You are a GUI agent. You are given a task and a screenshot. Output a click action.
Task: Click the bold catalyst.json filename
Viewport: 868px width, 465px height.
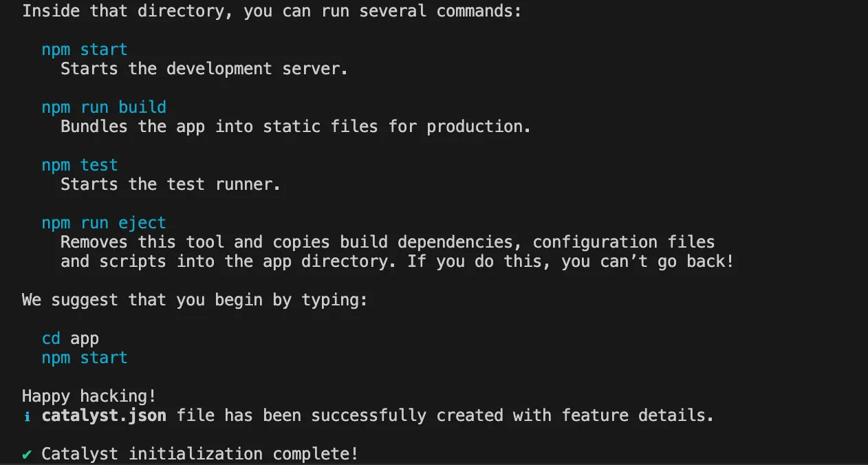tap(104, 415)
